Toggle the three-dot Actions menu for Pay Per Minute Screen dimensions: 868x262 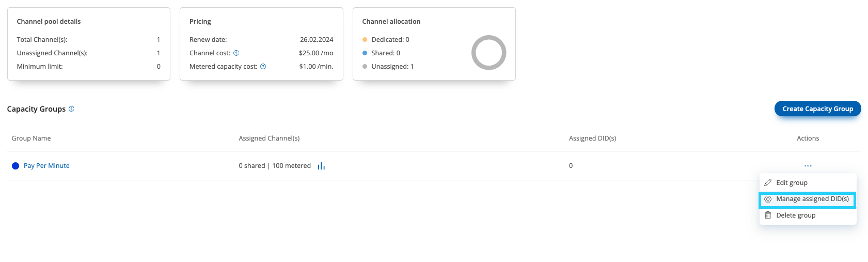coord(808,166)
